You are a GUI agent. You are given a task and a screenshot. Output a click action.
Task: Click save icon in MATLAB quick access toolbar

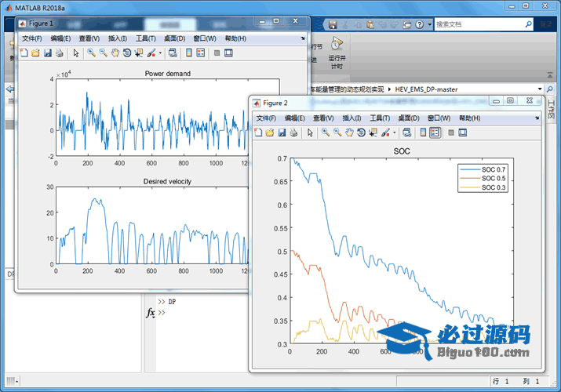(333, 24)
